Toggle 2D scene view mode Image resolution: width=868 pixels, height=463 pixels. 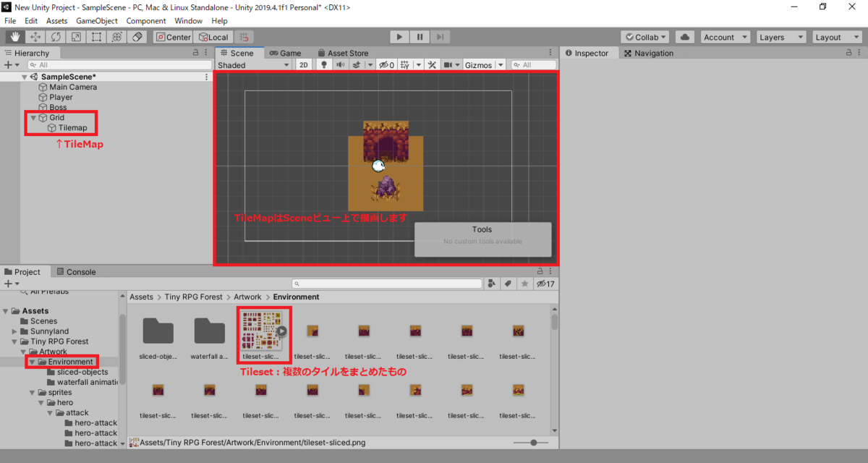point(305,65)
